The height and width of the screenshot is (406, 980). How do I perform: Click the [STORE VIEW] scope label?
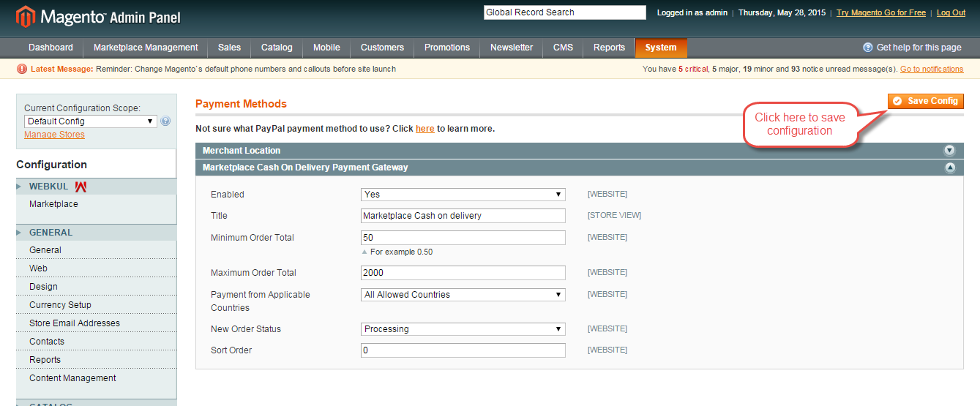[614, 216]
